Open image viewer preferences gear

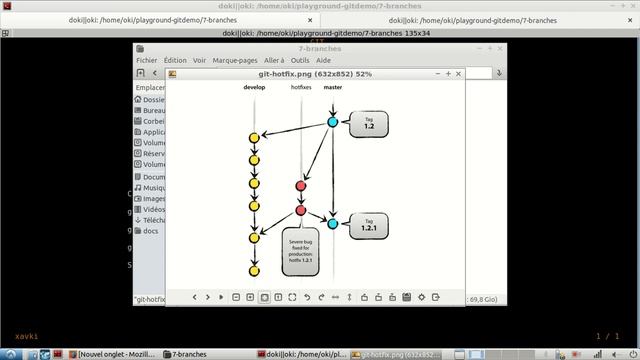(421, 297)
